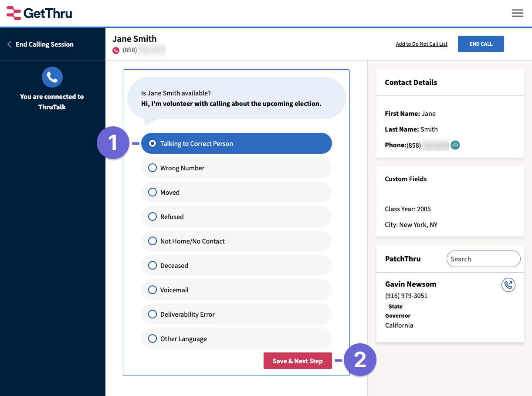The height and width of the screenshot is (396, 532).
Task: Click the State tag
Action: pyautogui.click(x=396, y=307)
